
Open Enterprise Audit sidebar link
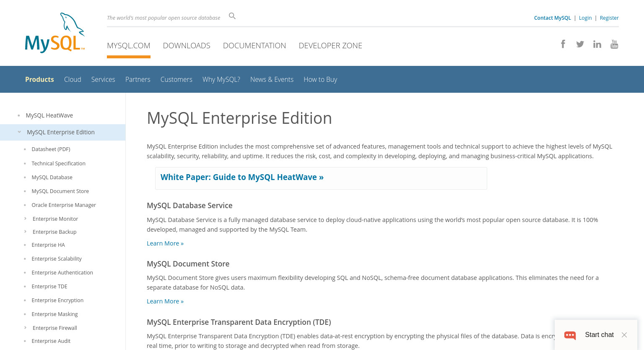click(51, 341)
